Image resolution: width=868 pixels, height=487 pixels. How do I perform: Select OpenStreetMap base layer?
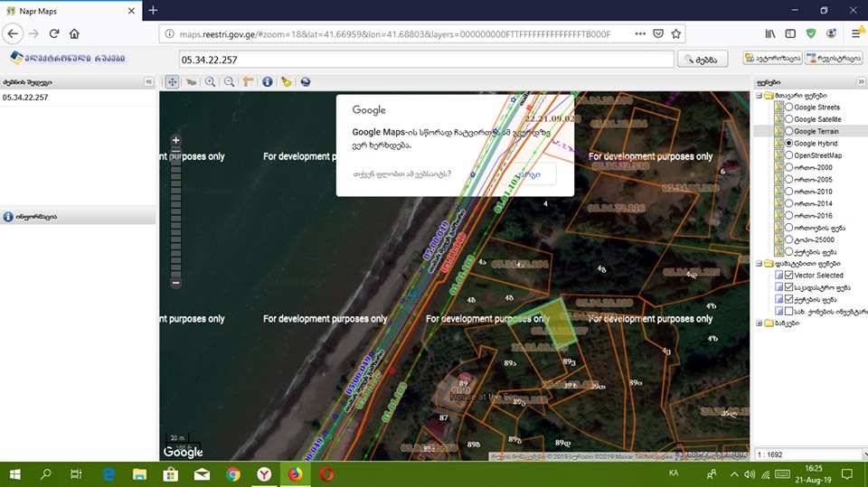coord(788,155)
